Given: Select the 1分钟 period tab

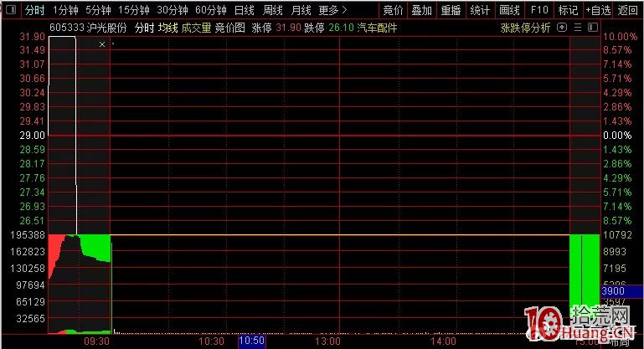Looking at the screenshot, I should tap(65, 10).
